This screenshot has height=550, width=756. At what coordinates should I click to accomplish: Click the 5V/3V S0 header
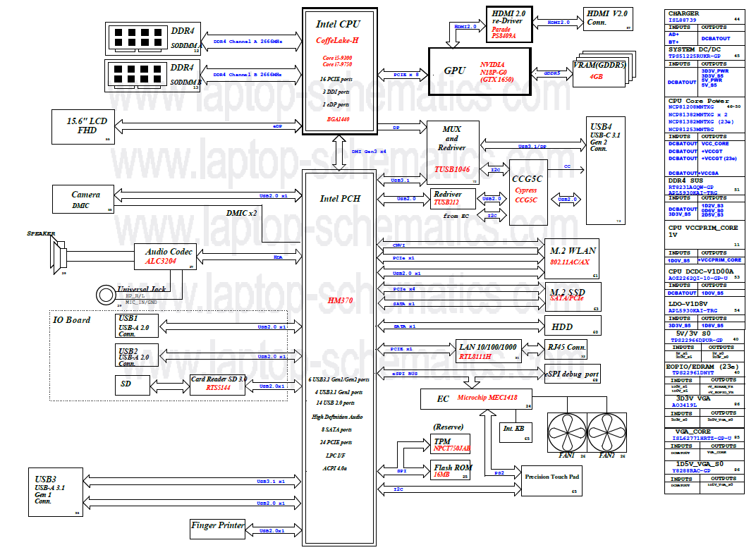[705, 336]
